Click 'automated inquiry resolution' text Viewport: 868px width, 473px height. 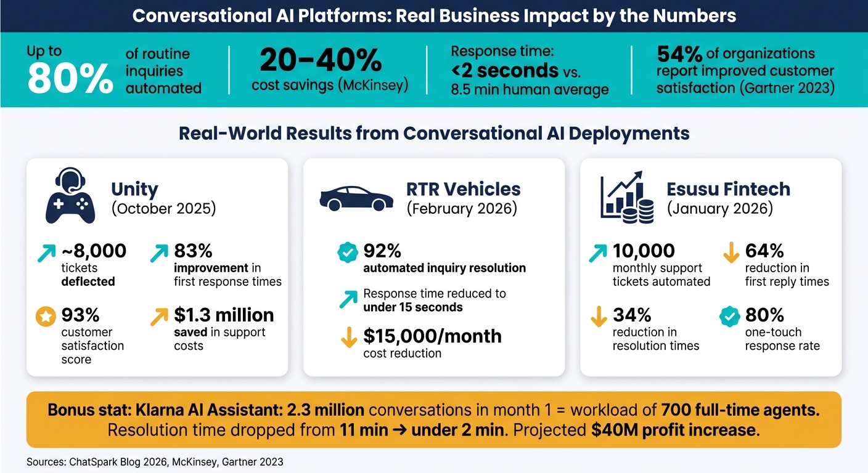[x=444, y=268]
